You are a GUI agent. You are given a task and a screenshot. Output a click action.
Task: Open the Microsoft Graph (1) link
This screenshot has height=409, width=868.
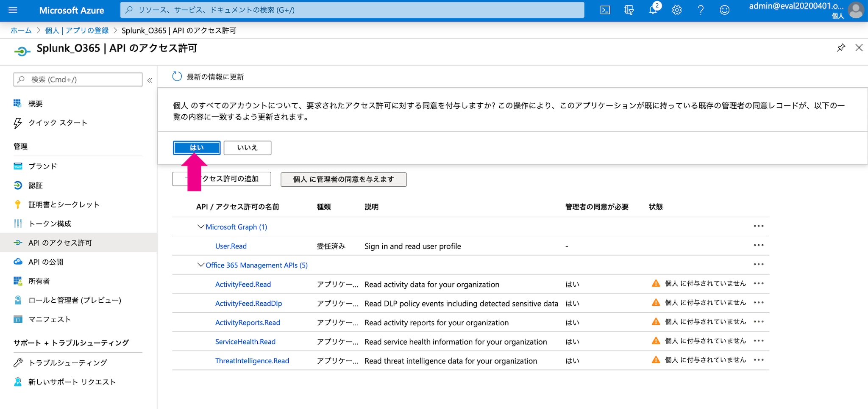236,227
